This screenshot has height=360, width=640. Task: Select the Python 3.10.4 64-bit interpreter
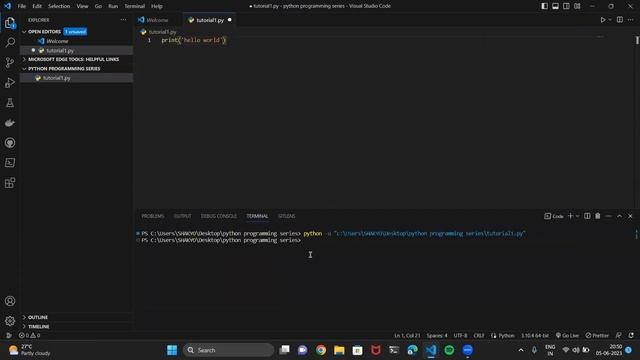[x=534, y=335]
